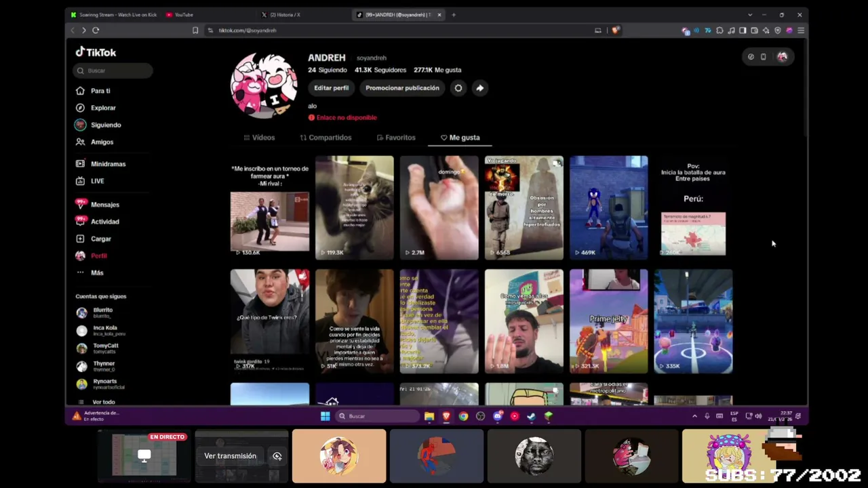
Task: Toggle the browser sidebar panel
Action: click(x=743, y=30)
